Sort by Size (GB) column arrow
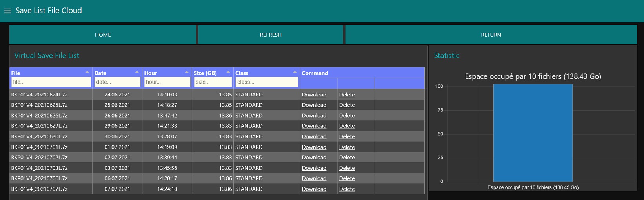 click(x=228, y=72)
